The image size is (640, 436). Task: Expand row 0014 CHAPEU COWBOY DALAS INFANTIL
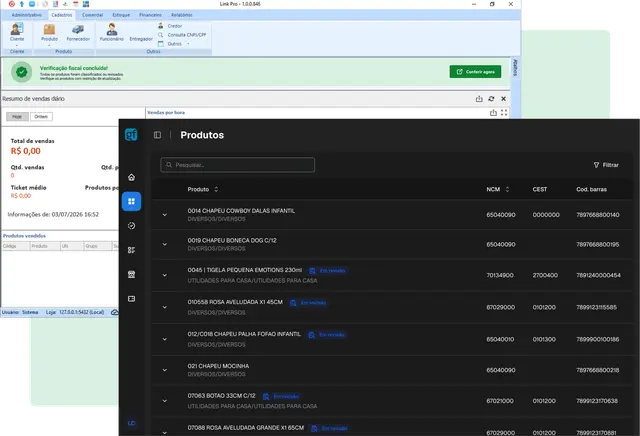tap(164, 215)
